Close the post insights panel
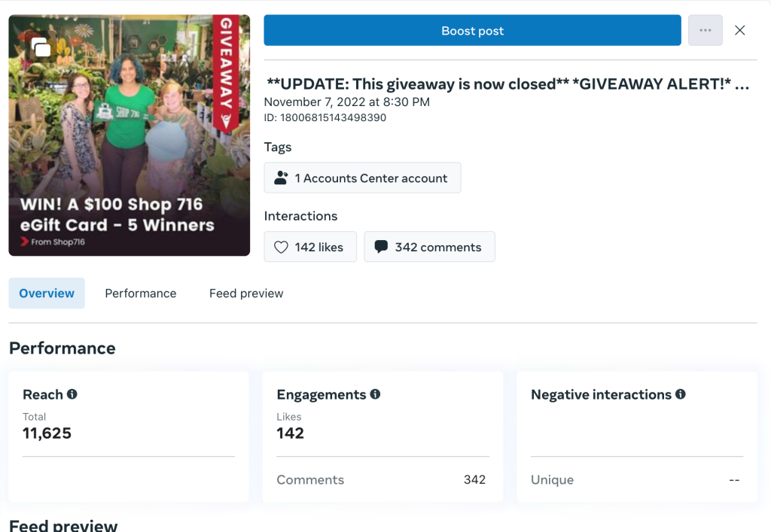Image resolution: width=771 pixels, height=532 pixels. pos(740,31)
